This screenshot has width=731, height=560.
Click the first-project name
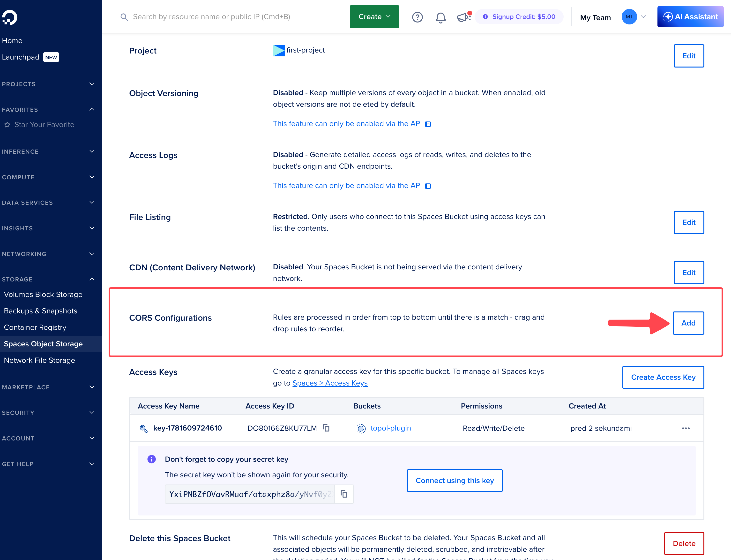click(306, 50)
